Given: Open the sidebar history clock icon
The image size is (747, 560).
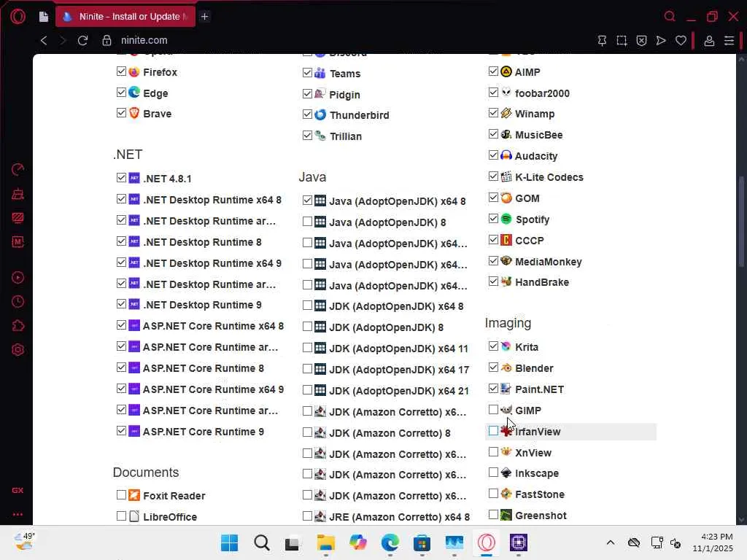Looking at the screenshot, I should click(18, 302).
